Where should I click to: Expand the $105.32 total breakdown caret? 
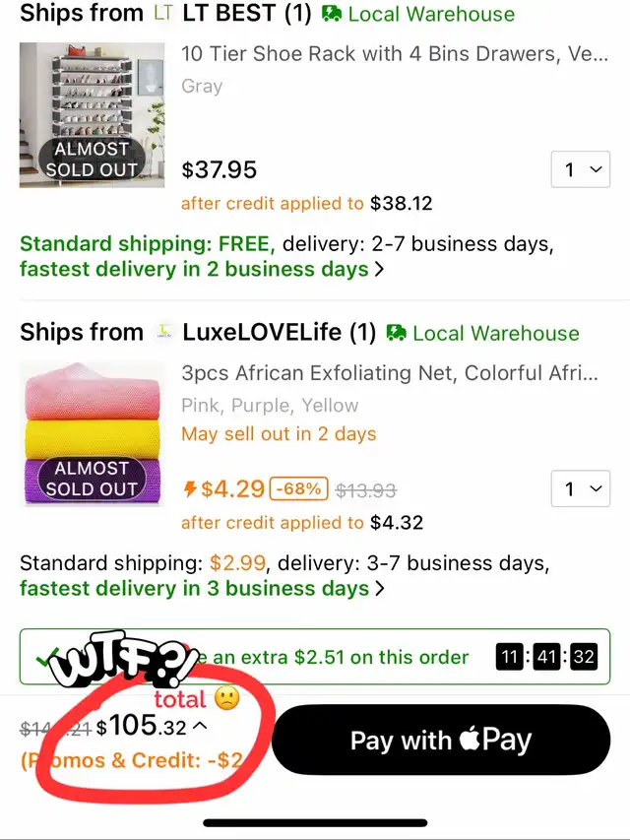(199, 726)
